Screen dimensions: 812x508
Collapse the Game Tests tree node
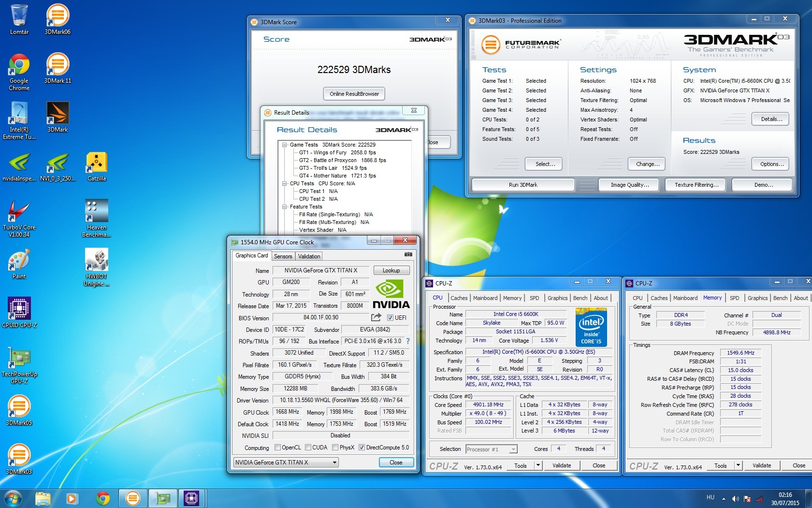click(x=285, y=145)
